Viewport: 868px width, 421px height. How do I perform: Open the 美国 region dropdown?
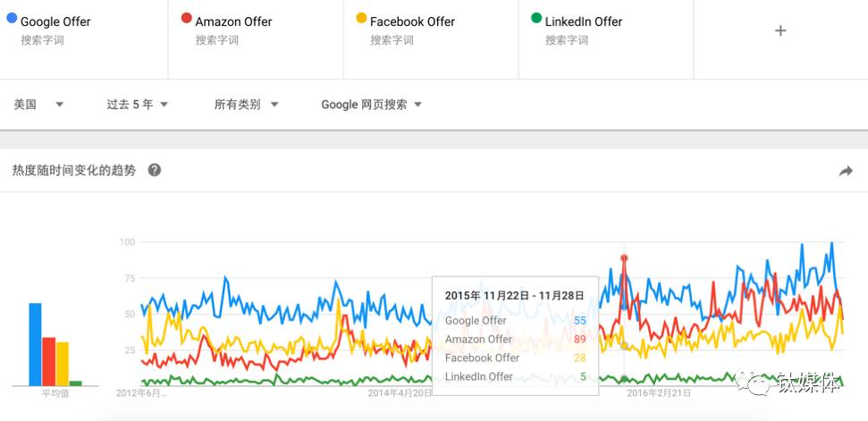pos(38,105)
